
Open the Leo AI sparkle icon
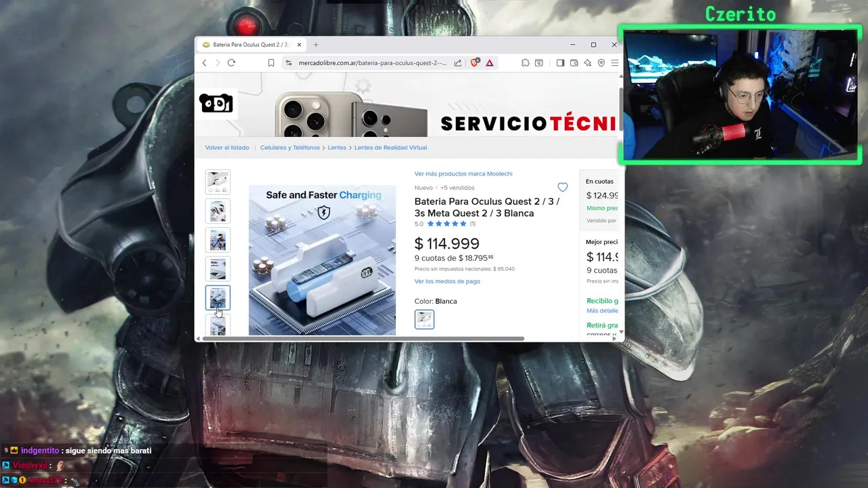pos(587,62)
